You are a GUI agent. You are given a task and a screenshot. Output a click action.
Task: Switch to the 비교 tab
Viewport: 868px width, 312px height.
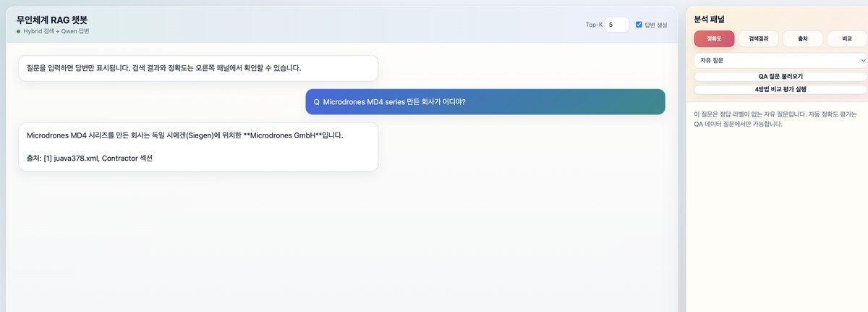click(x=847, y=39)
